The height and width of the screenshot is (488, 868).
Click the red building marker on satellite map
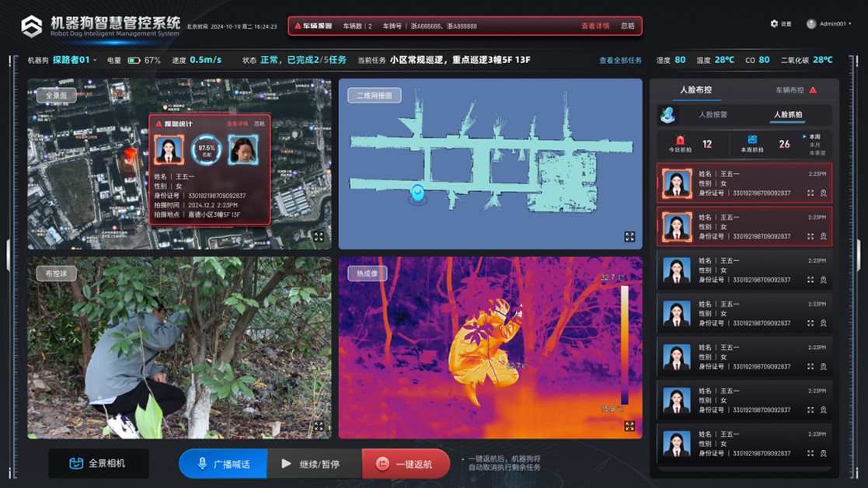coord(130,155)
